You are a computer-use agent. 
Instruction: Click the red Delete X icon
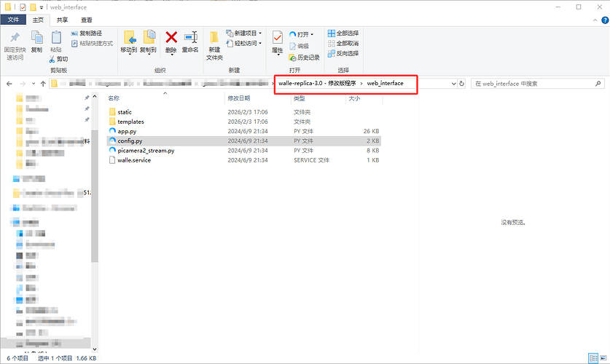coord(171,38)
